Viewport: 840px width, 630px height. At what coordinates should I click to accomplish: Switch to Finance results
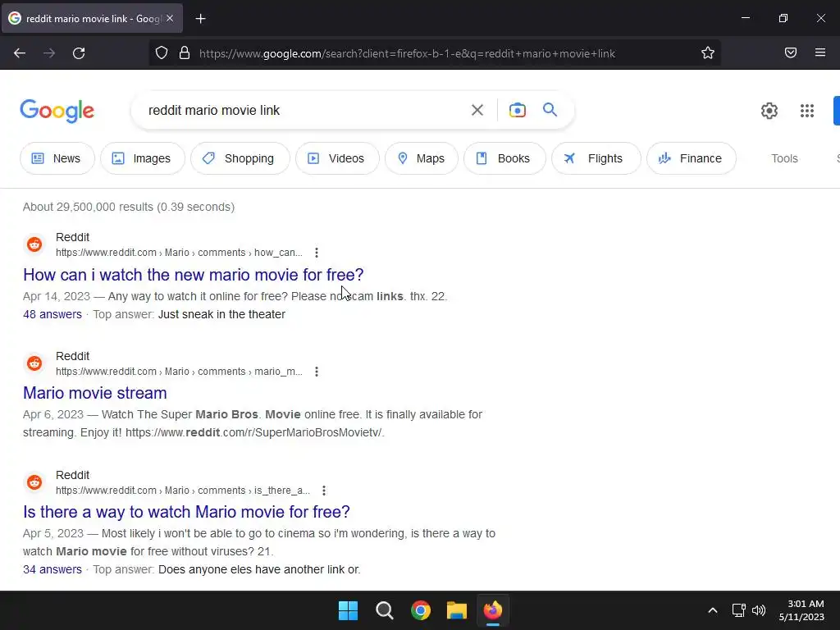[x=692, y=158]
